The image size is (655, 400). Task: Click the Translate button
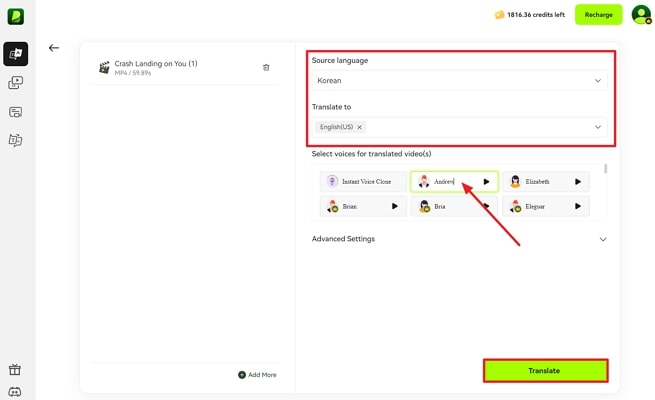(x=546, y=371)
